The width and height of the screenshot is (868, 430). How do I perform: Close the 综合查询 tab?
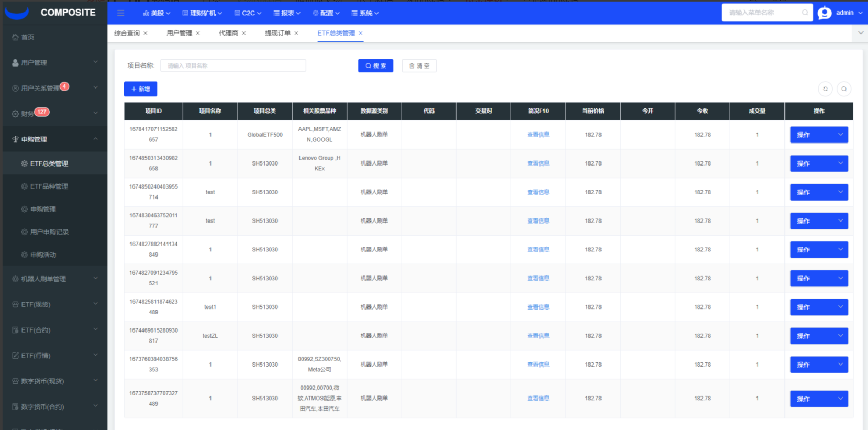tap(146, 33)
